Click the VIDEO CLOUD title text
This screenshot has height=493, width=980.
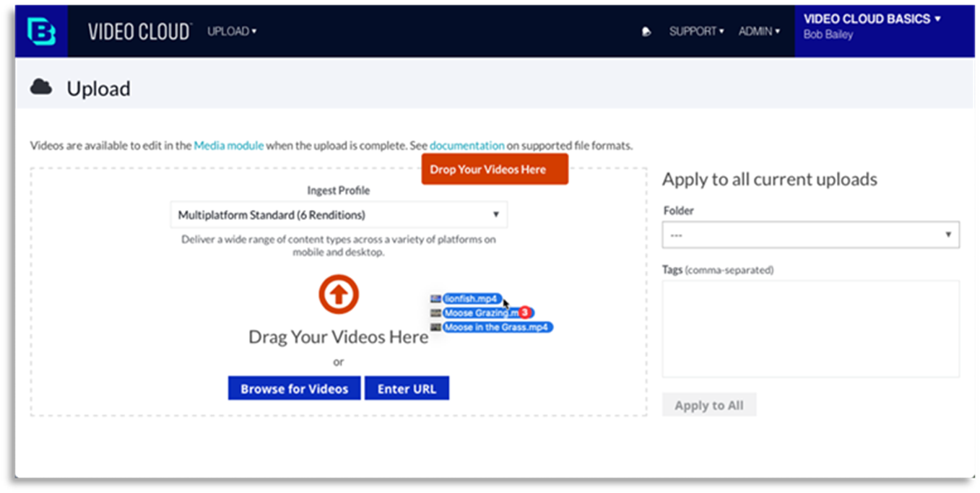(139, 31)
